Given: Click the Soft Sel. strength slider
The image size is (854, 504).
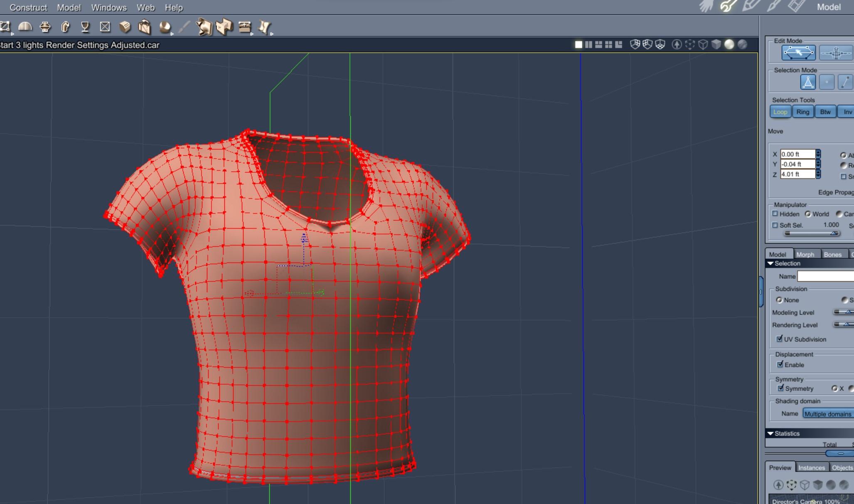Looking at the screenshot, I should click(x=810, y=233).
